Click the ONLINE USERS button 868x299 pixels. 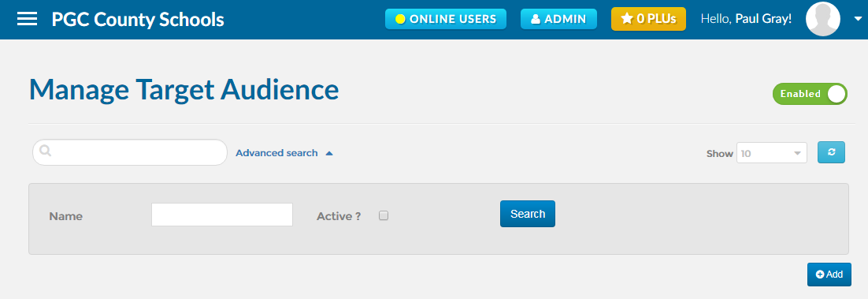click(446, 19)
